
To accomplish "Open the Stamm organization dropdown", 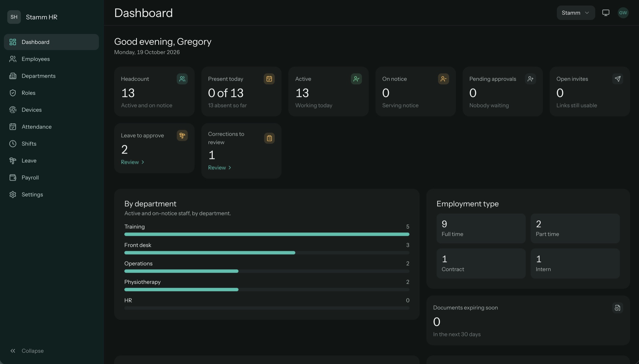I will point(576,13).
